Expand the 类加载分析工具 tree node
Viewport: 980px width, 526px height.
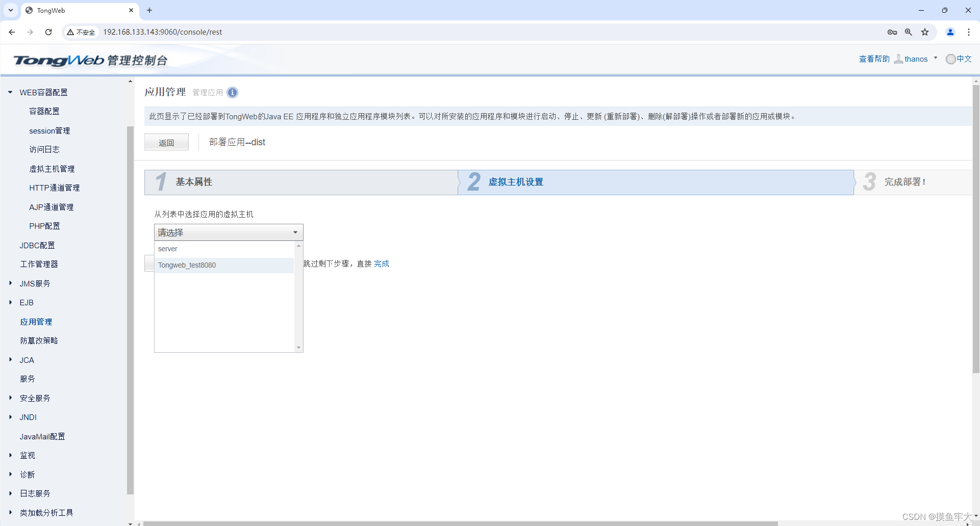point(10,512)
